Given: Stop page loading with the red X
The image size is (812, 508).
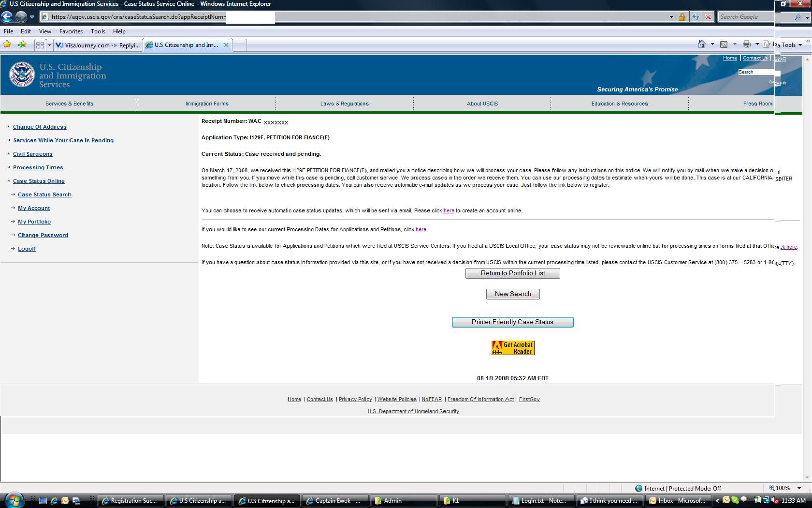Looking at the screenshot, I should click(708, 17).
